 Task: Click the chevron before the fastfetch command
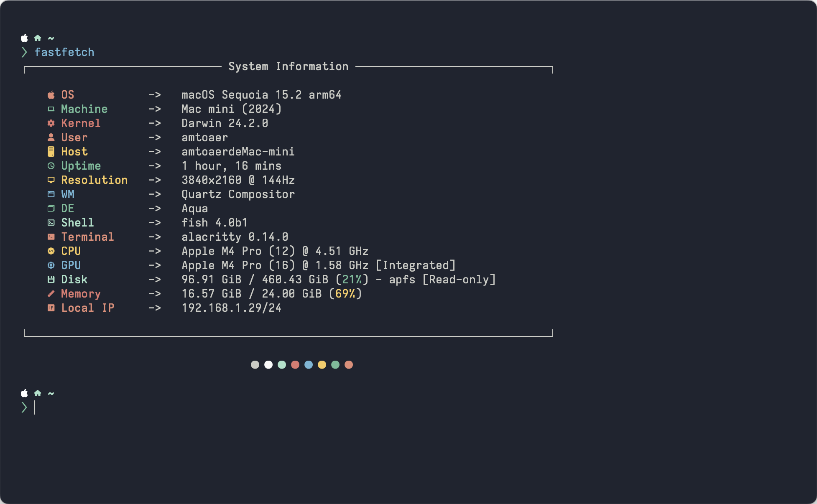coord(24,52)
